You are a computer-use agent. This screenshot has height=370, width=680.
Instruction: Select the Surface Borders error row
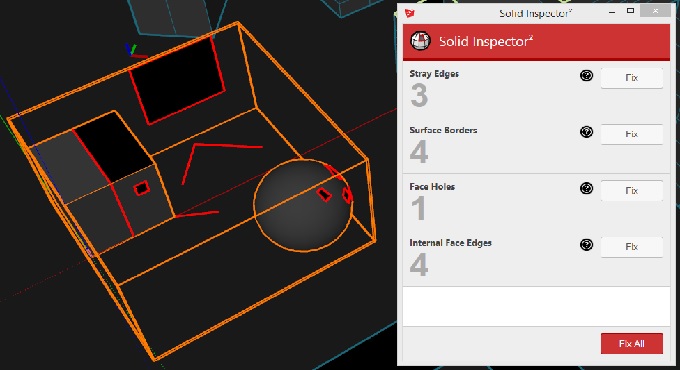[x=536, y=146]
